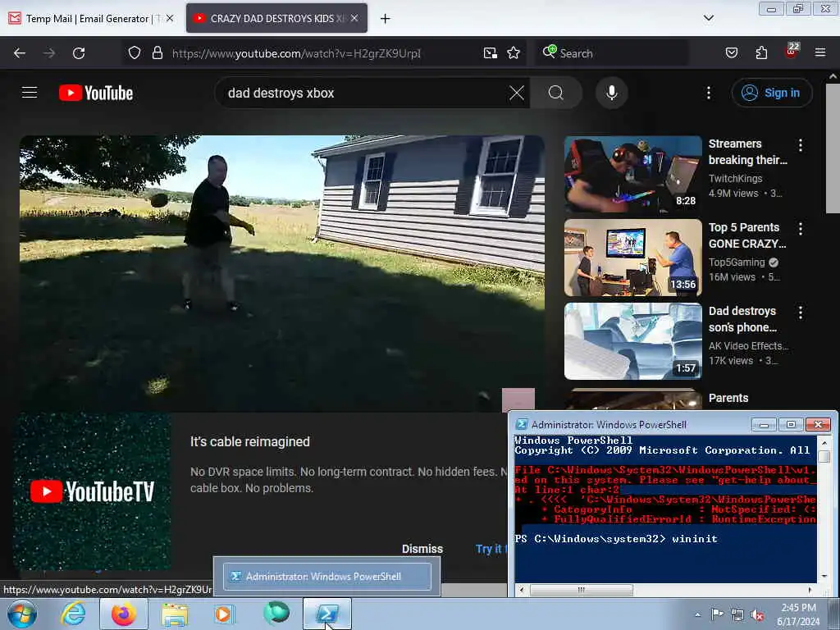Open options for Top 5 Parents video
Image resolution: width=840 pixels, height=630 pixels.
click(x=801, y=229)
